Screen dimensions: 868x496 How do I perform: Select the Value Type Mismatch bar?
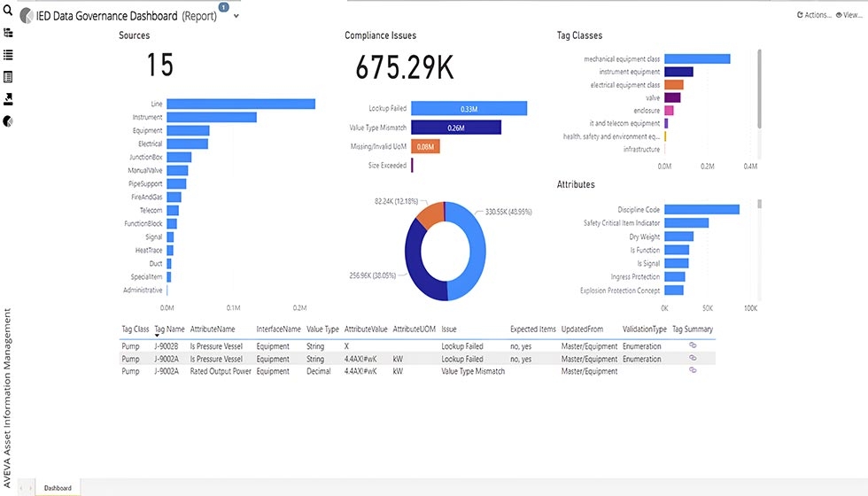pyautogui.click(x=456, y=128)
